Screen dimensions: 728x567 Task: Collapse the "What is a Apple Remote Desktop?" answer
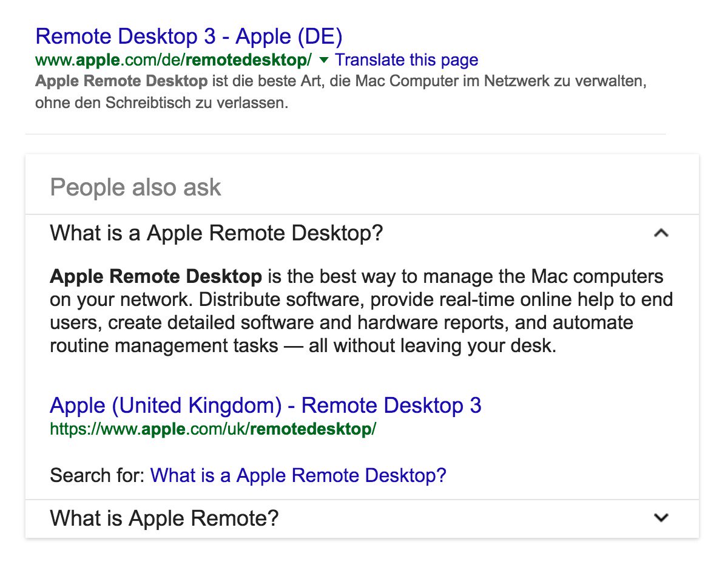pyautogui.click(x=662, y=233)
